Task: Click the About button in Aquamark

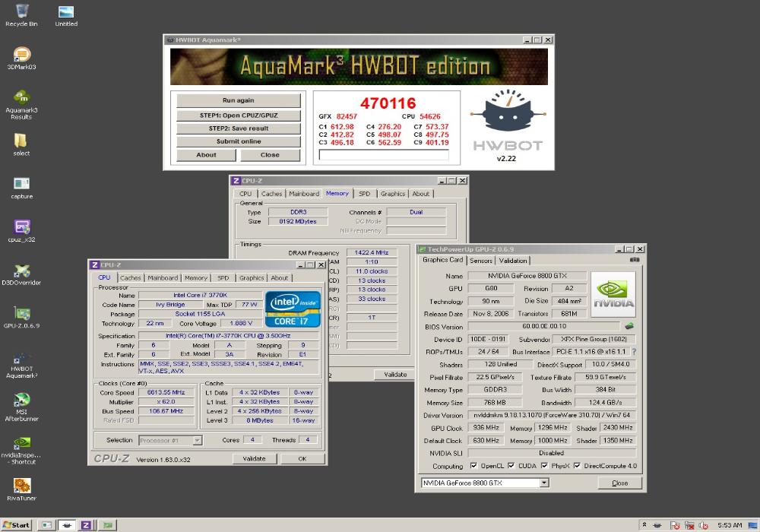Action: coord(206,155)
